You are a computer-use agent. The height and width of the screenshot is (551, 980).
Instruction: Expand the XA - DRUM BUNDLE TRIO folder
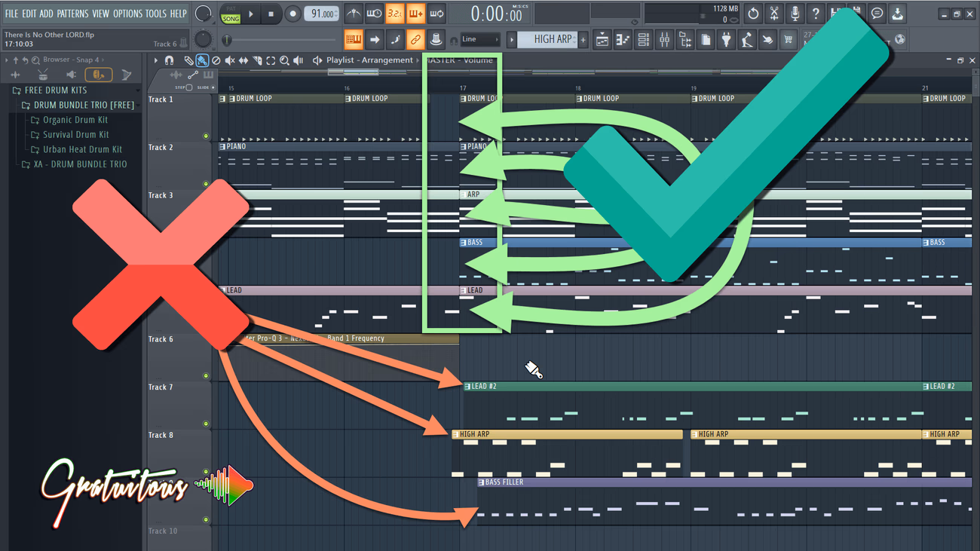click(x=74, y=164)
